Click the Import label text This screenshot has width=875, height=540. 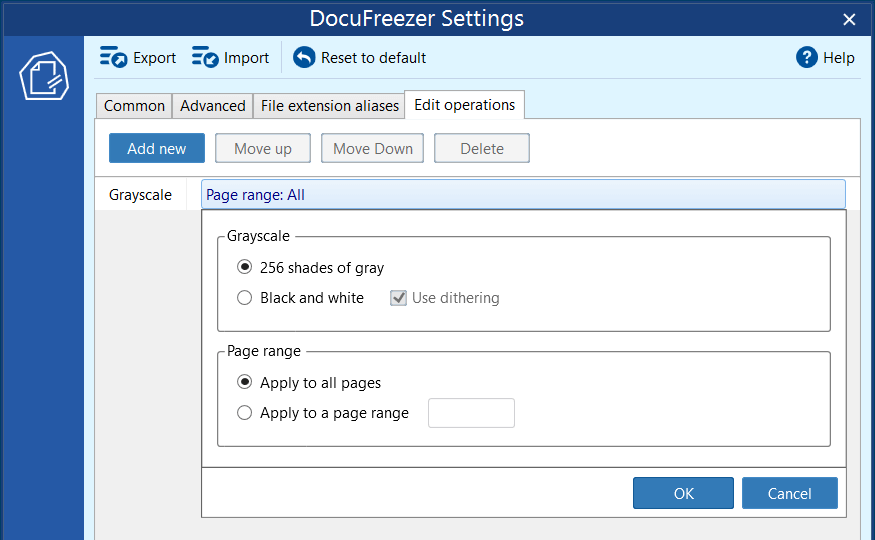tap(246, 58)
